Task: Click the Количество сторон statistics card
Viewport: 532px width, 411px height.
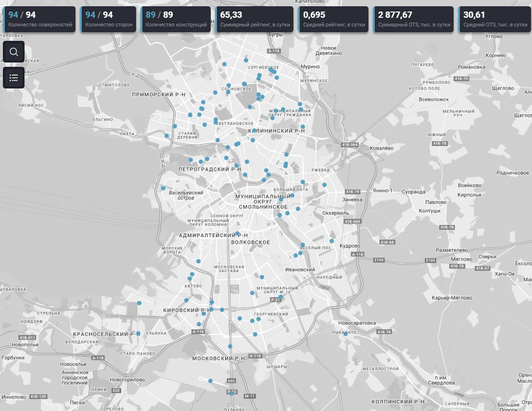Action: [x=108, y=19]
